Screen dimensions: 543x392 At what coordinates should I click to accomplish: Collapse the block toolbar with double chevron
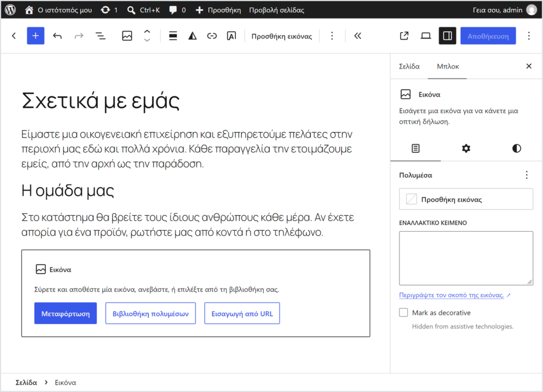[x=358, y=36]
